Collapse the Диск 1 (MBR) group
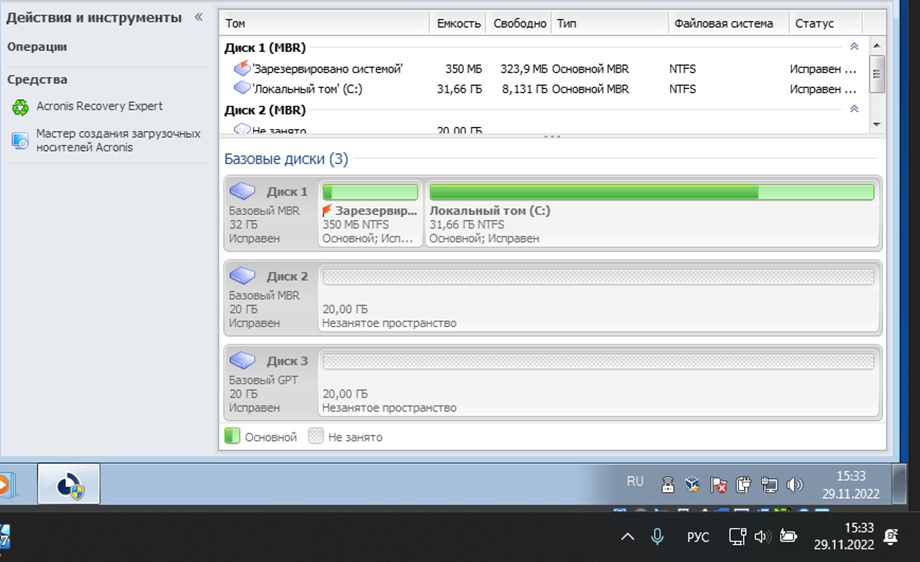The height and width of the screenshot is (562, 920). 854,47
